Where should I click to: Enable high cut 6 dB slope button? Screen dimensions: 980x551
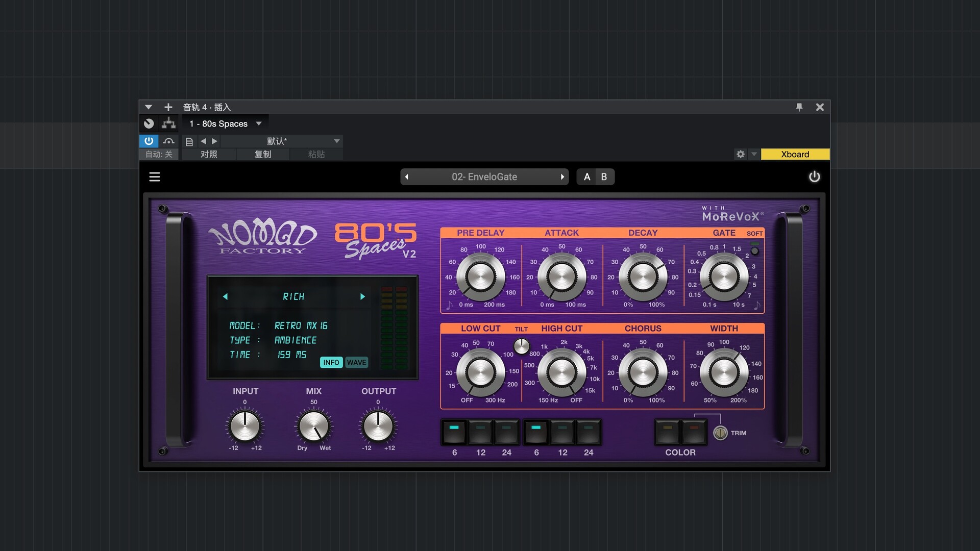click(536, 432)
